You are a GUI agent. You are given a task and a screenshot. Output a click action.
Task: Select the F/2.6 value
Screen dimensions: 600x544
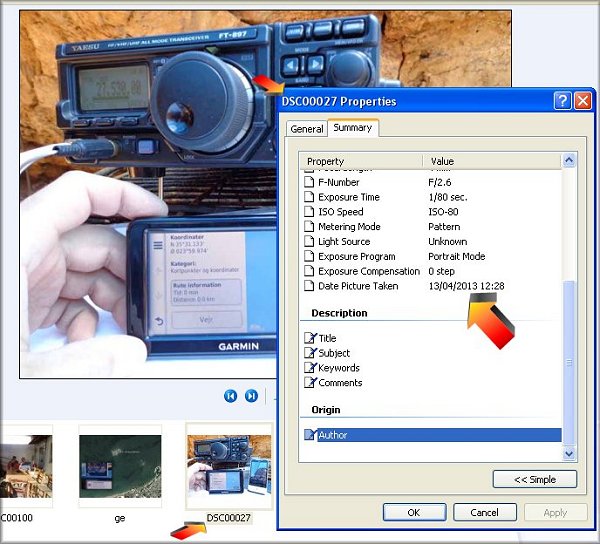[440, 182]
